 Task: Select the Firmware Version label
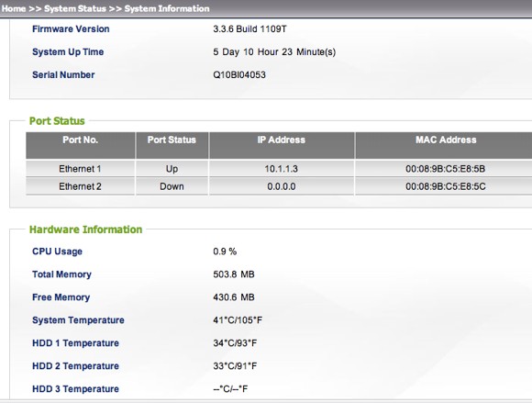tap(71, 29)
